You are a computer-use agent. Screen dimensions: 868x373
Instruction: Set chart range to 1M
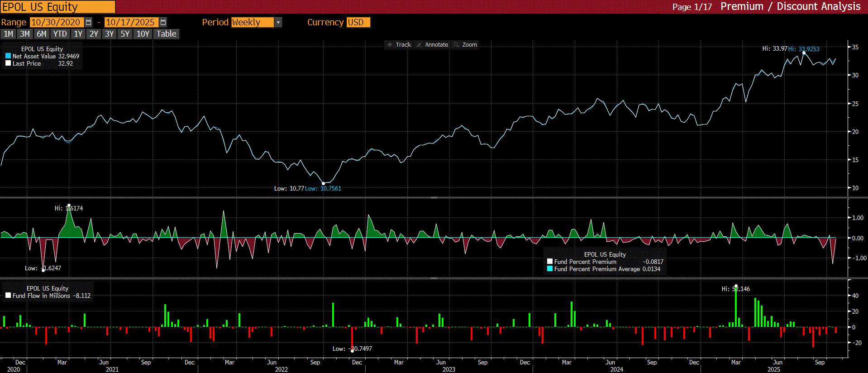pyautogui.click(x=8, y=34)
